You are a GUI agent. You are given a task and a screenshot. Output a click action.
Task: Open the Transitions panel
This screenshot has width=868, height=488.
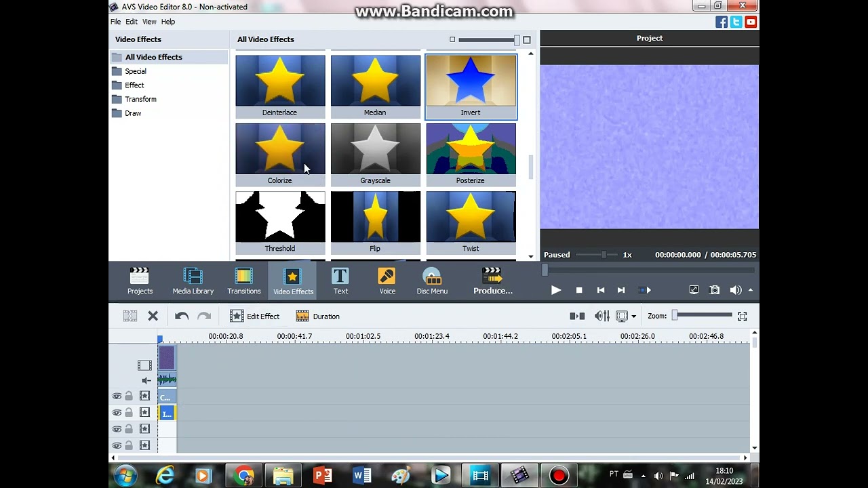243,281
